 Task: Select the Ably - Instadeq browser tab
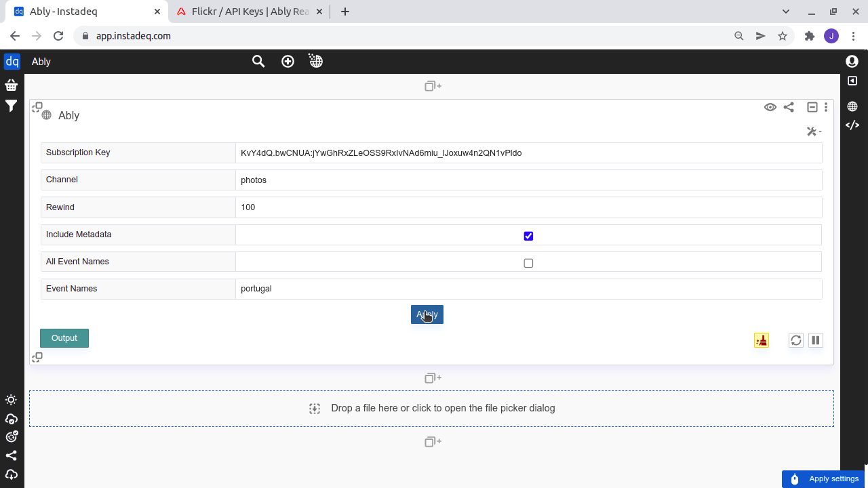(87, 12)
